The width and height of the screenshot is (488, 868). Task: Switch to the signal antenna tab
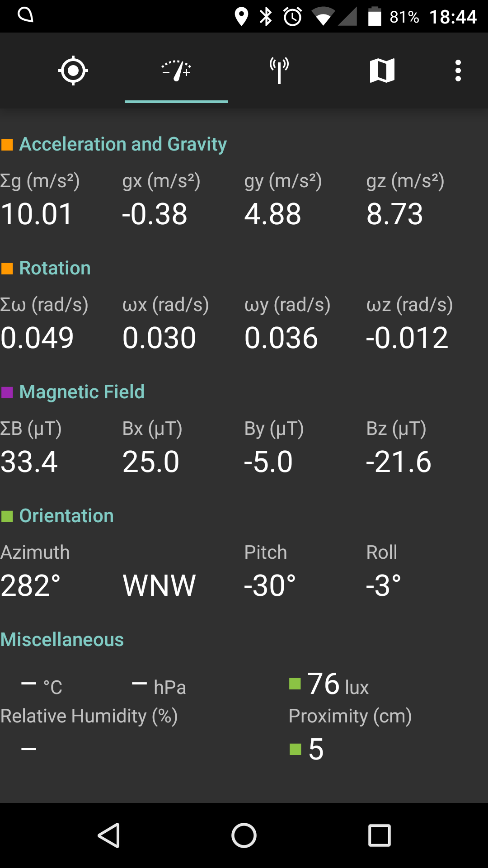tap(279, 71)
